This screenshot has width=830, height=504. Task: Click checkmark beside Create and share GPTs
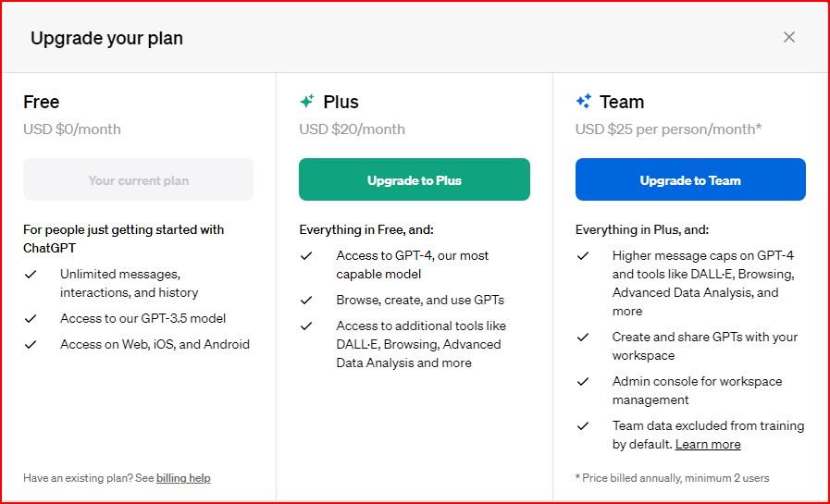(x=583, y=337)
